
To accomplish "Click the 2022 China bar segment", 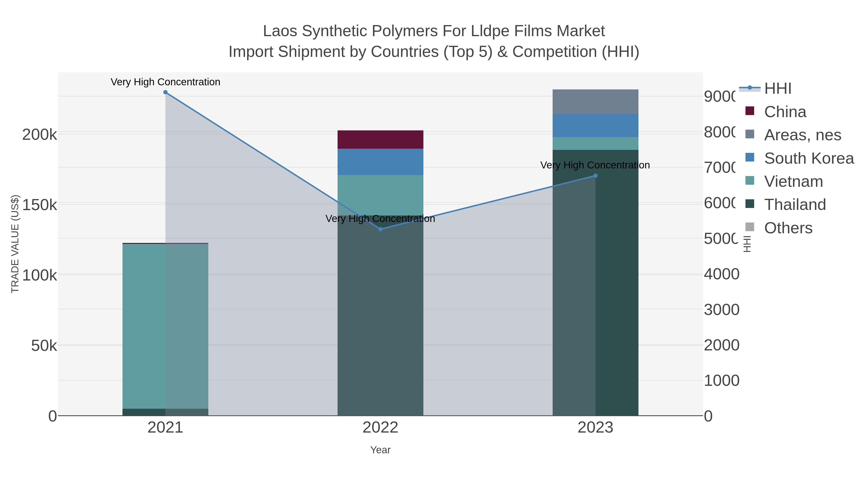I will (x=380, y=140).
